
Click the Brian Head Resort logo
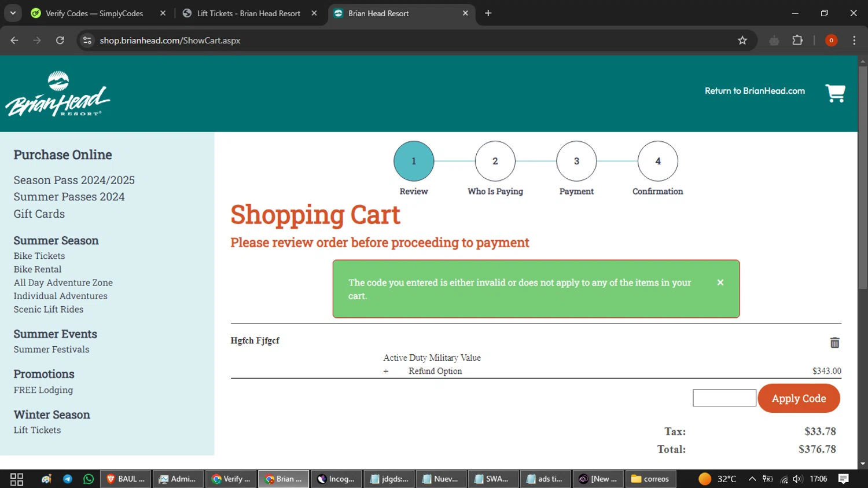[x=58, y=94]
